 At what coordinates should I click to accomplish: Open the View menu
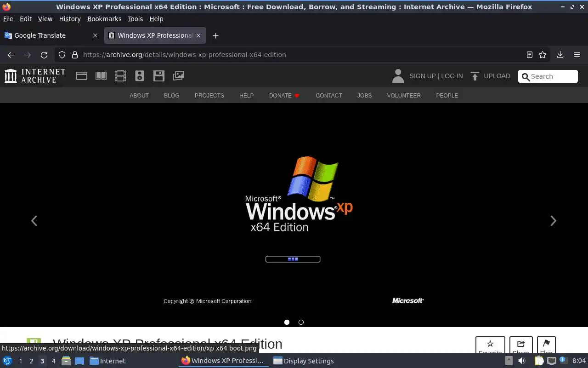[45, 19]
